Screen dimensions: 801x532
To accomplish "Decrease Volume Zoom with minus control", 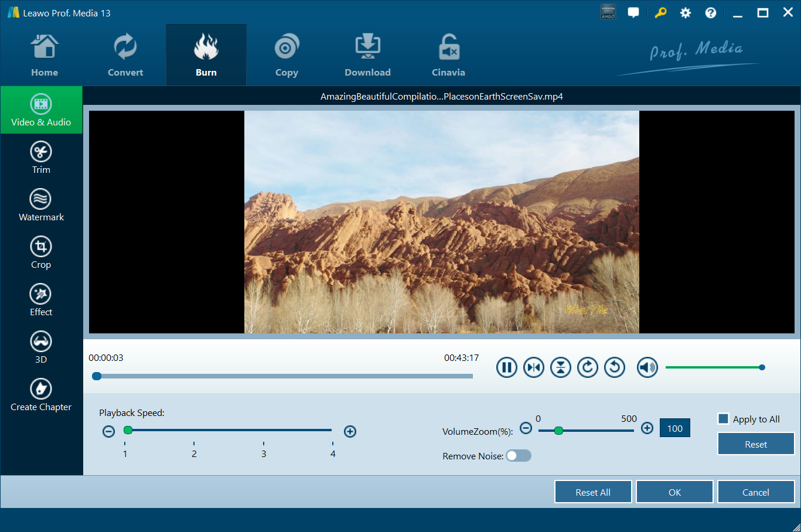I will point(526,428).
